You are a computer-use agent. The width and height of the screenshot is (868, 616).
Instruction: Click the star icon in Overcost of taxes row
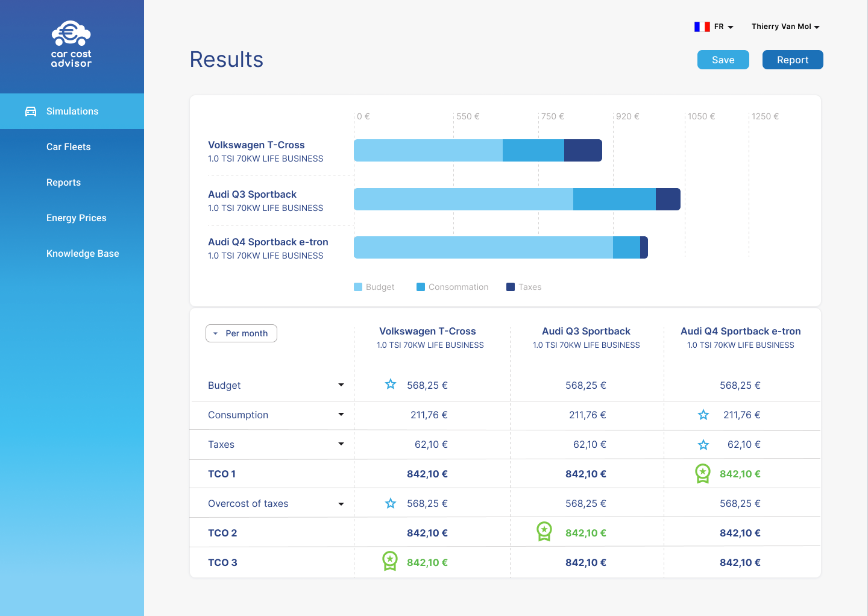pos(391,503)
